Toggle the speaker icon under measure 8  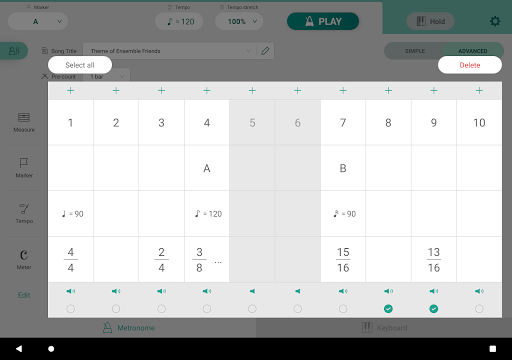pyautogui.click(x=388, y=291)
